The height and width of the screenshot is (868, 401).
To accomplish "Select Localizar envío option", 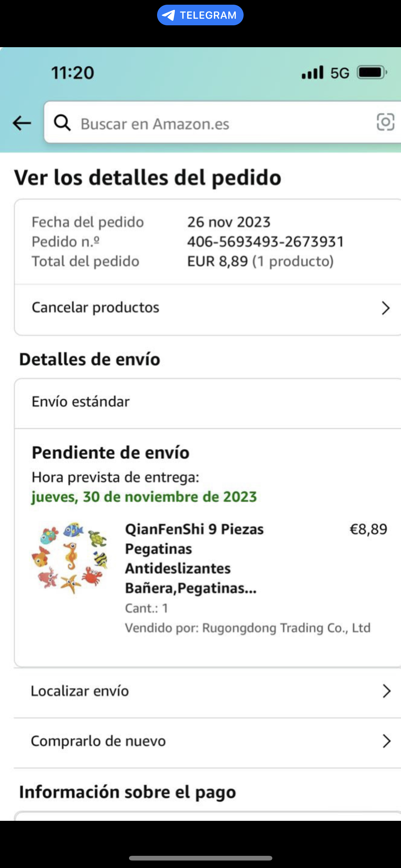I will 80,691.
